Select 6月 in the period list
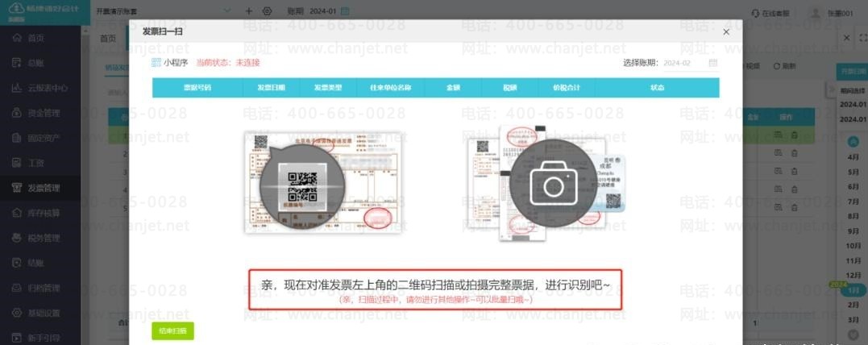 pyautogui.click(x=853, y=187)
